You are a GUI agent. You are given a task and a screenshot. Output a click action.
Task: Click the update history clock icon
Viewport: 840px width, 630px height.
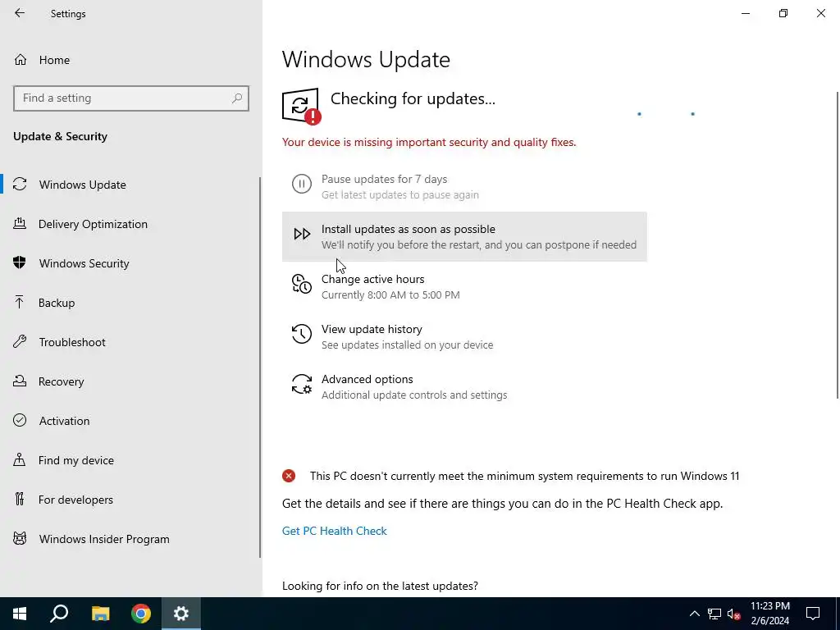pyautogui.click(x=302, y=334)
